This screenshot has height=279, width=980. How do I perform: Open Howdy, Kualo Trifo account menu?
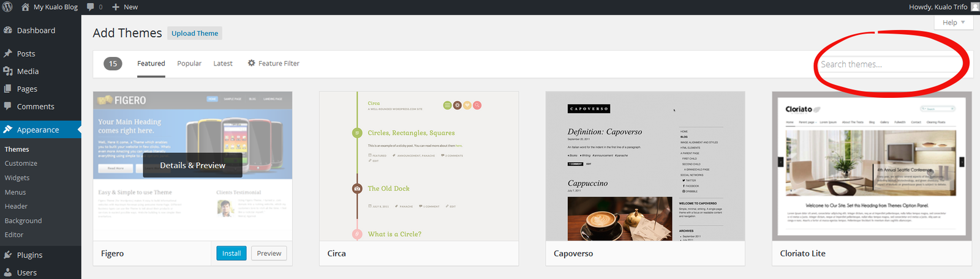point(938,7)
